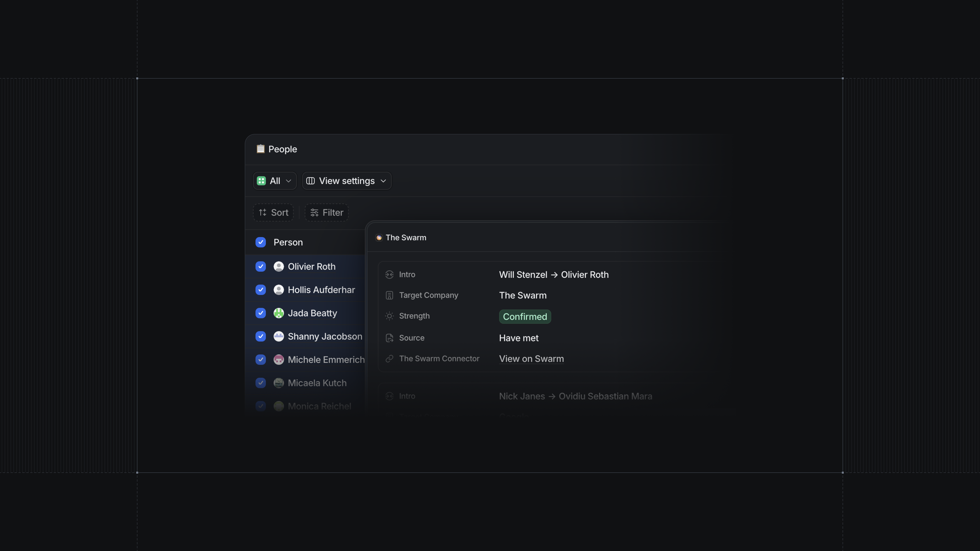The width and height of the screenshot is (980, 551).
Task: Click the Strength sun icon
Action: [x=389, y=316]
